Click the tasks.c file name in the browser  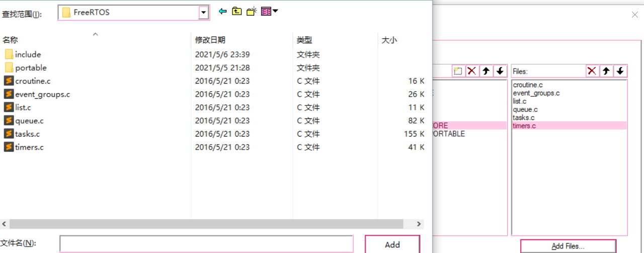tap(28, 134)
